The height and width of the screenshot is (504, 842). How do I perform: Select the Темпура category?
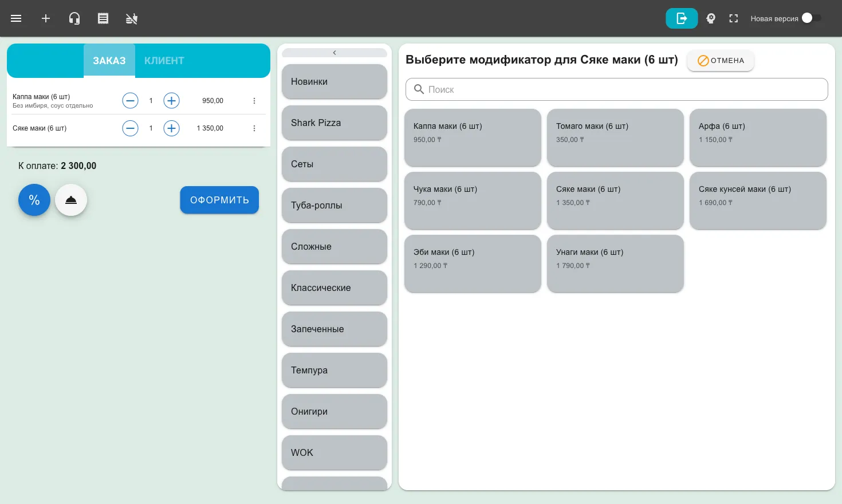(x=335, y=370)
